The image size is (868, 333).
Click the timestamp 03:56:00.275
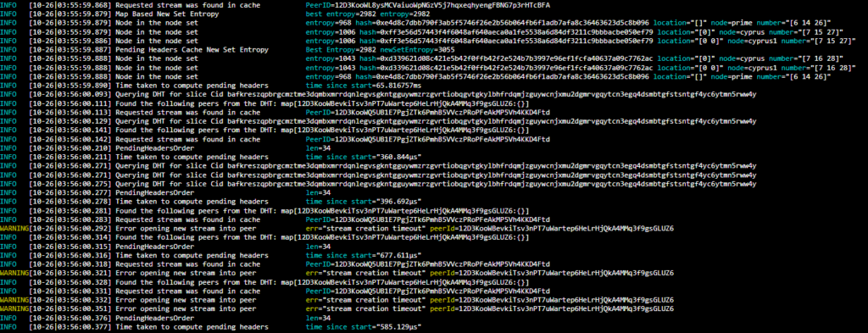(70, 183)
